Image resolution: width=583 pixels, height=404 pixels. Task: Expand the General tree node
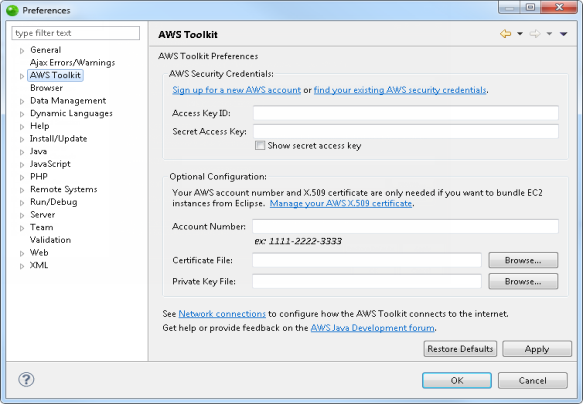tap(22, 51)
